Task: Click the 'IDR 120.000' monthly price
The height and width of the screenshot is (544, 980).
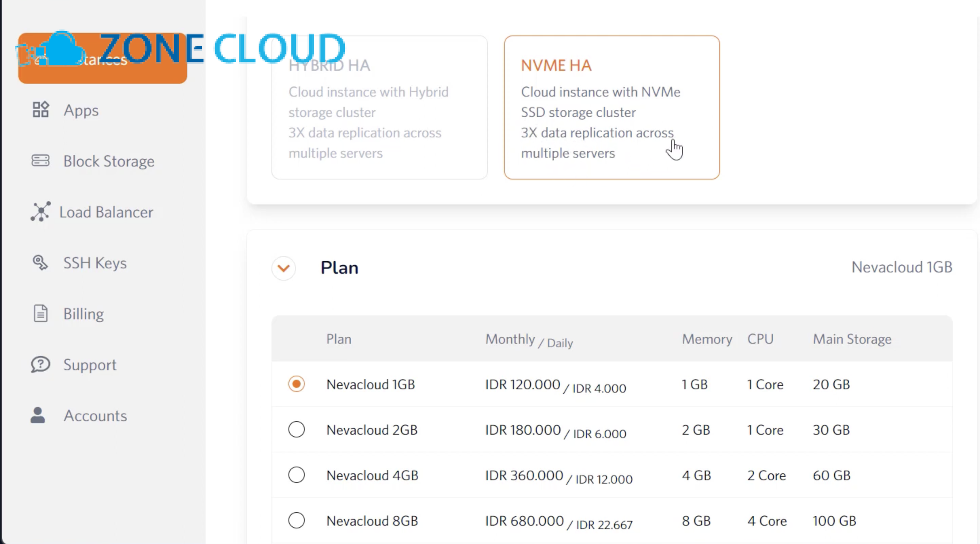Action: click(523, 384)
